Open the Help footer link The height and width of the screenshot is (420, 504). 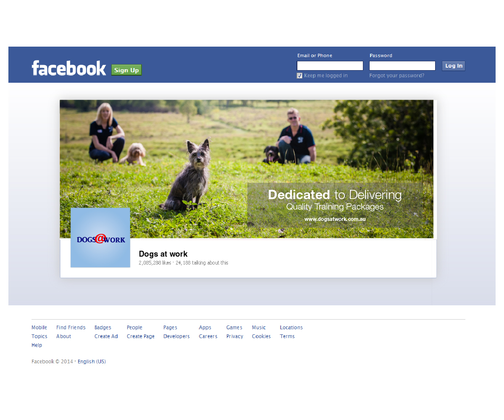click(37, 345)
